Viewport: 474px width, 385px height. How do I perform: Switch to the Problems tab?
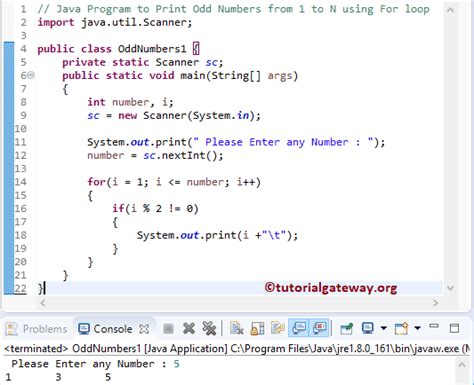36,329
